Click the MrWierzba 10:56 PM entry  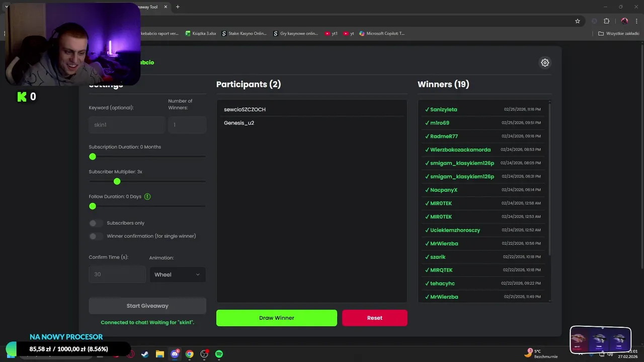[483, 243]
